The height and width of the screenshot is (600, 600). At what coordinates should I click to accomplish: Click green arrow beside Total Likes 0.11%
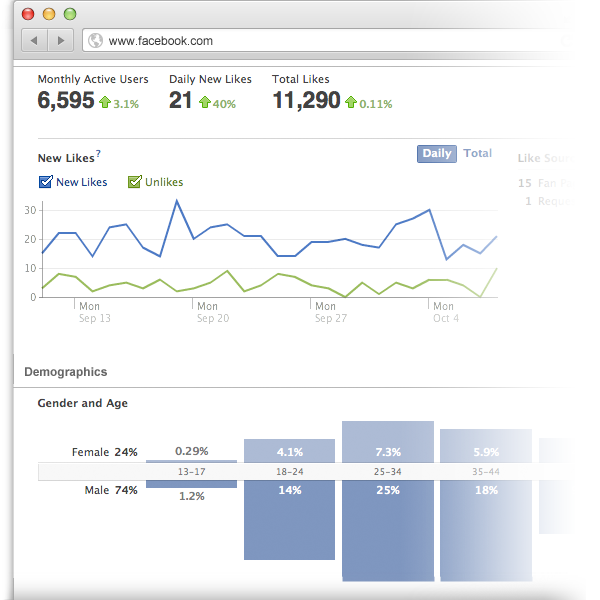coord(351,102)
